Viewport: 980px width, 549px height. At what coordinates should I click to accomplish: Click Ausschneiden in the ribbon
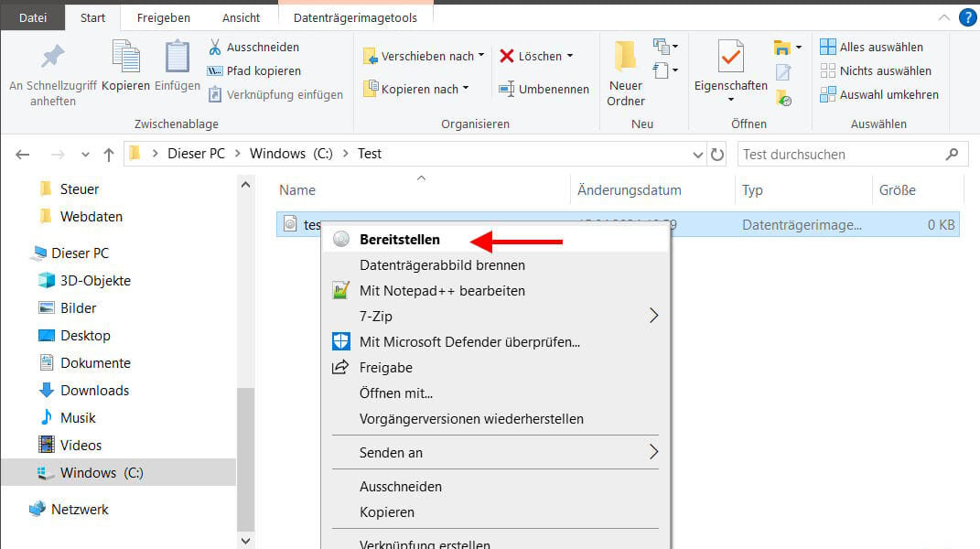[x=253, y=47]
